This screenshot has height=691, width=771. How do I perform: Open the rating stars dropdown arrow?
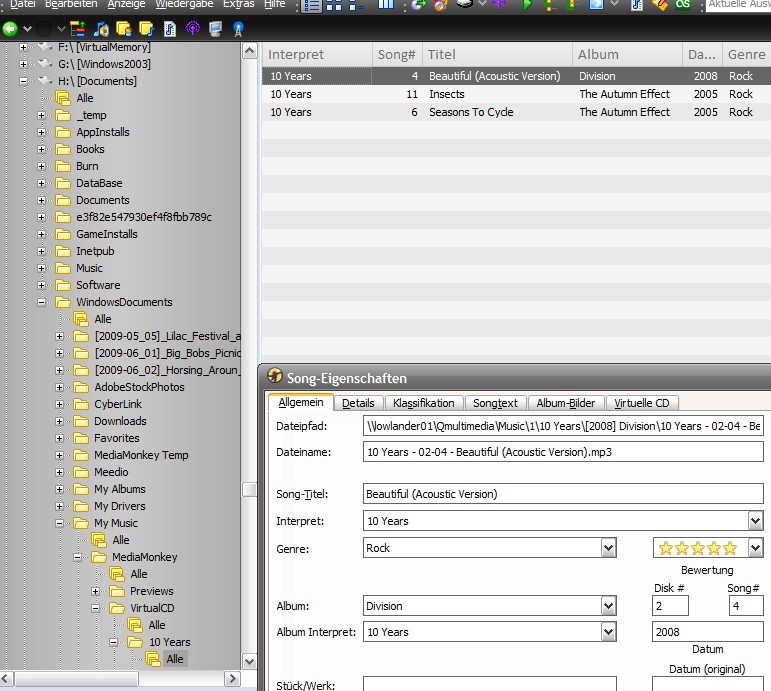(x=755, y=548)
